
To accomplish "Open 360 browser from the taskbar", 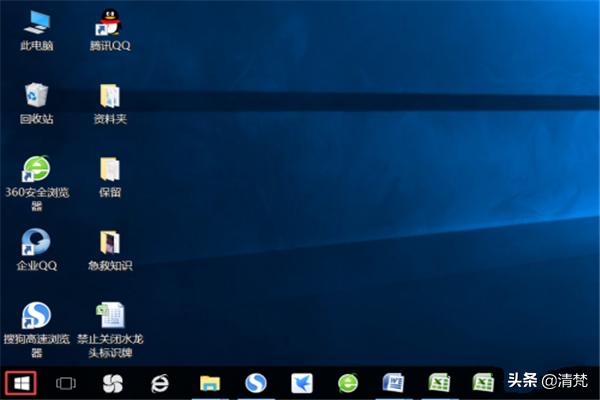I will click(x=348, y=382).
